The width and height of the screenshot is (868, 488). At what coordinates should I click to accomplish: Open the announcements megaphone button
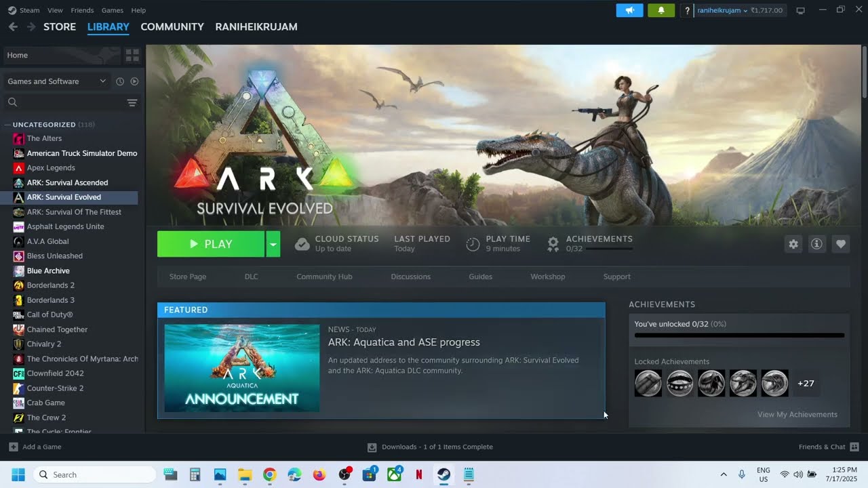pyautogui.click(x=629, y=10)
